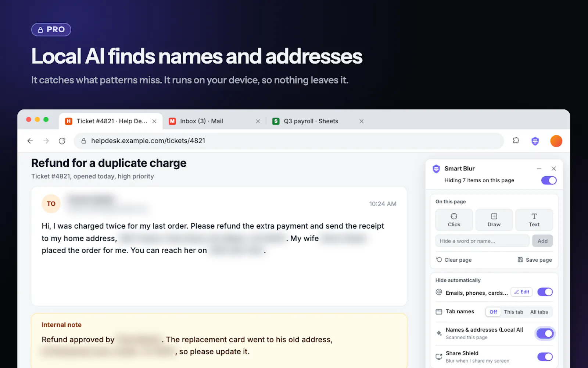Toggle the Hiding 7 items switch
The height and width of the screenshot is (368, 588).
(x=549, y=180)
